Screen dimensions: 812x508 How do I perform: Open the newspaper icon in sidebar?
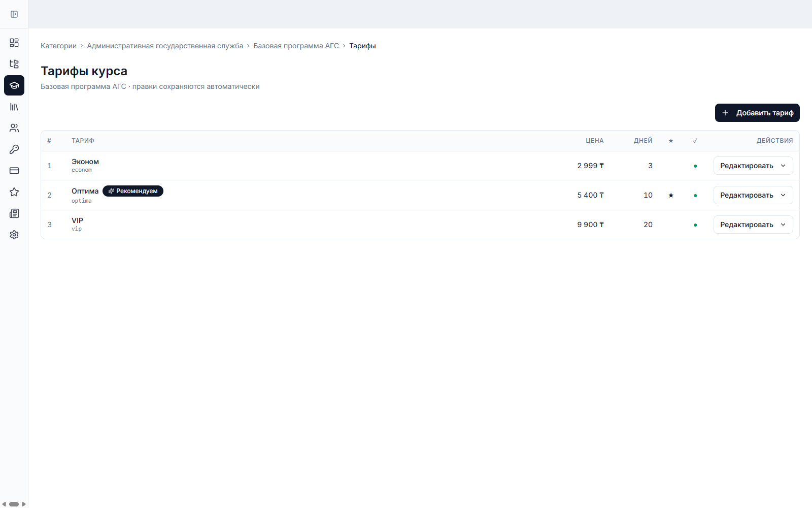tap(14, 213)
